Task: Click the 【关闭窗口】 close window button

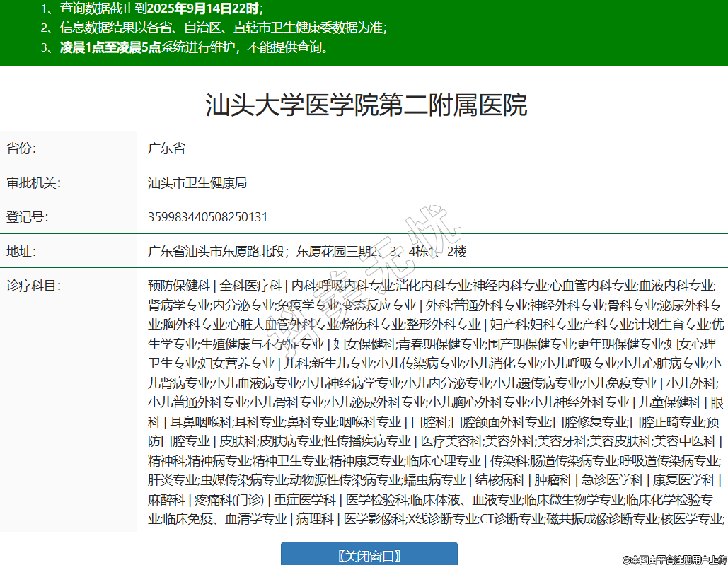Action: pos(369,555)
